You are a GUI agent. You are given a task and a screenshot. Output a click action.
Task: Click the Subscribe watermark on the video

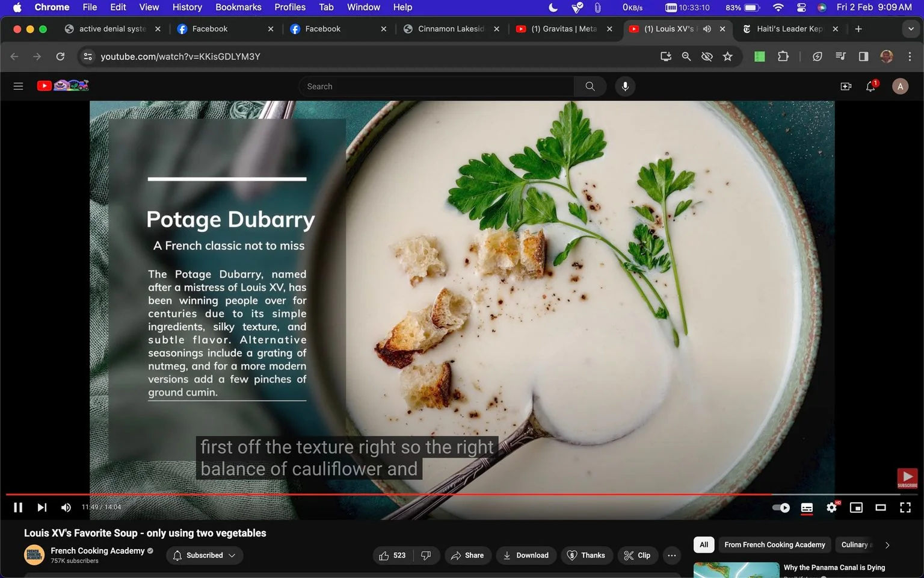907,479
